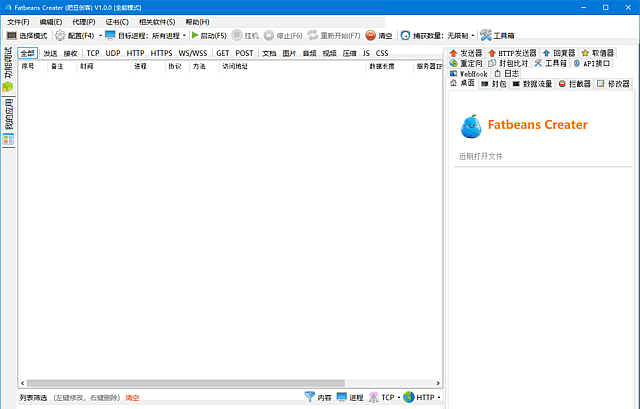Toggle the POST method filter
This screenshot has width=640, height=409.
pos(244,53)
